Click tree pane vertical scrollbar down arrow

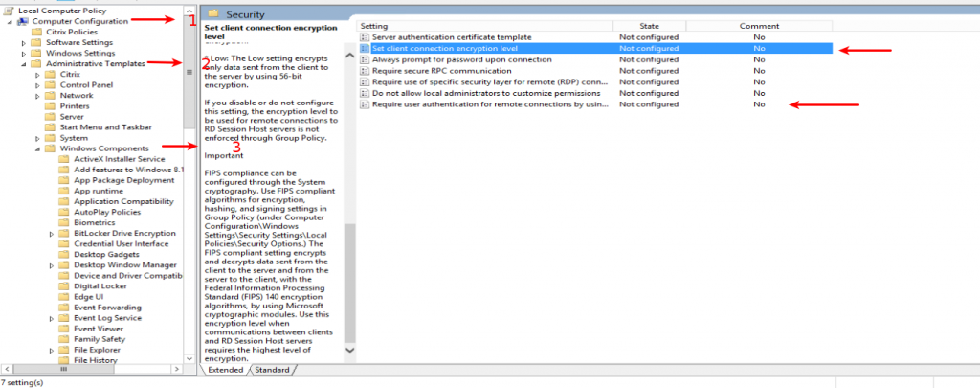(190, 359)
